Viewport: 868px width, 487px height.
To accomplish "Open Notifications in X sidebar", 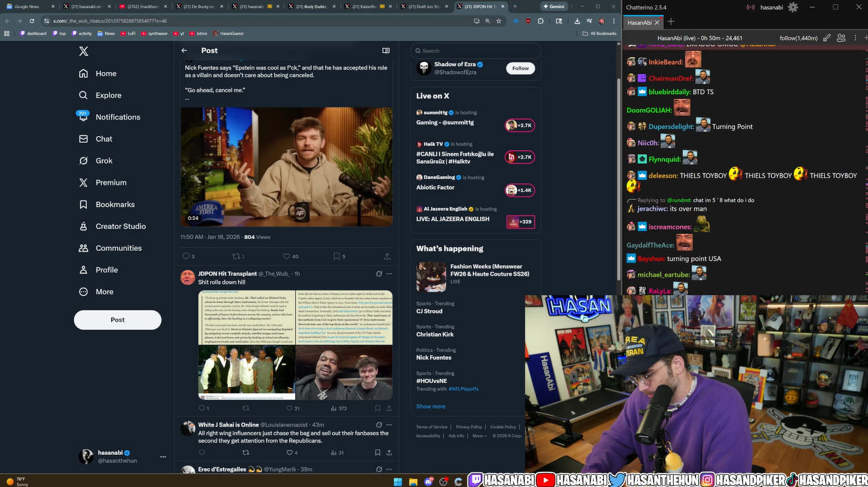I will (x=109, y=117).
